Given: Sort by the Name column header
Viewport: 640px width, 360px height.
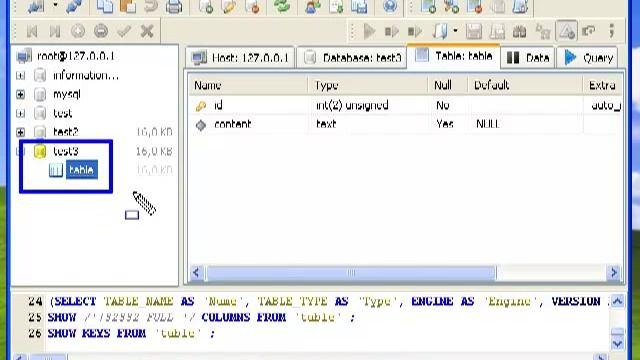Looking at the screenshot, I should [248, 85].
